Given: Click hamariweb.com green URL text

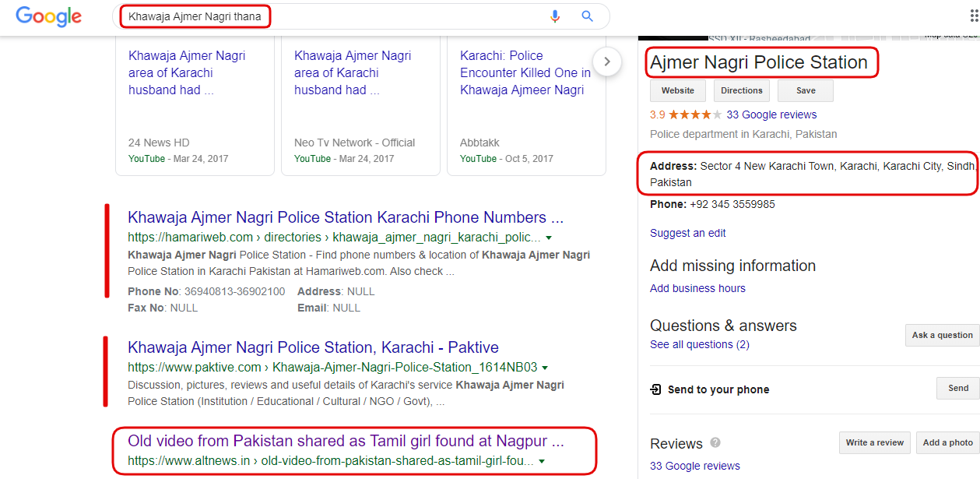Looking at the screenshot, I should tap(334, 238).
